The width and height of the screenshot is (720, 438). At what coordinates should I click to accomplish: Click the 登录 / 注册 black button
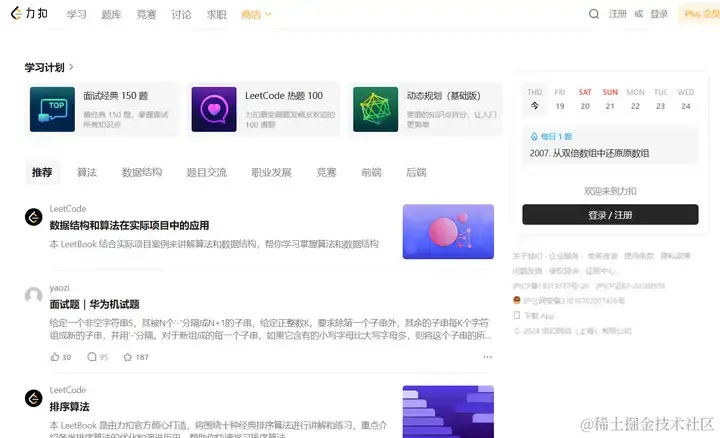click(x=610, y=214)
